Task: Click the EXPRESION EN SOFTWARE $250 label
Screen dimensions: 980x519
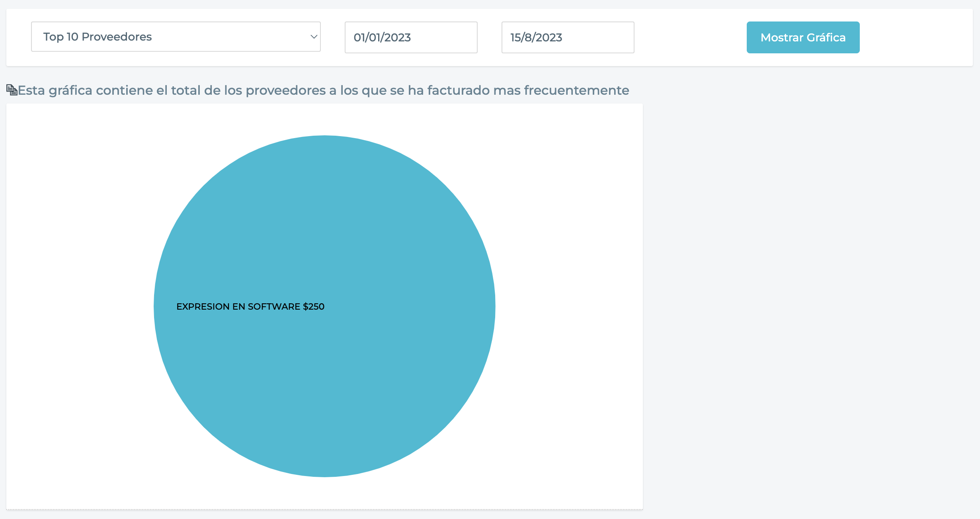Action: [x=250, y=306]
